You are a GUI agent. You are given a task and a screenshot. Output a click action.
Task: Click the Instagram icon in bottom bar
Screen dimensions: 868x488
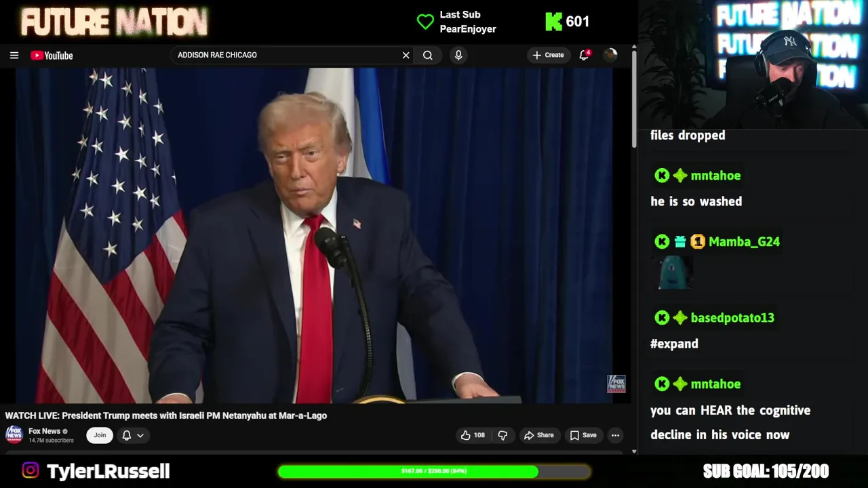31,470
